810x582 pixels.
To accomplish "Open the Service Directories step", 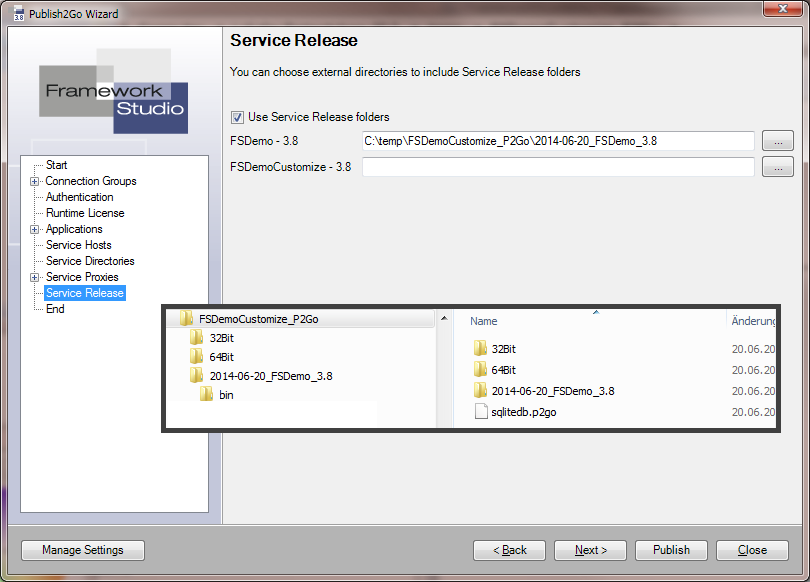I will (90, 261).
